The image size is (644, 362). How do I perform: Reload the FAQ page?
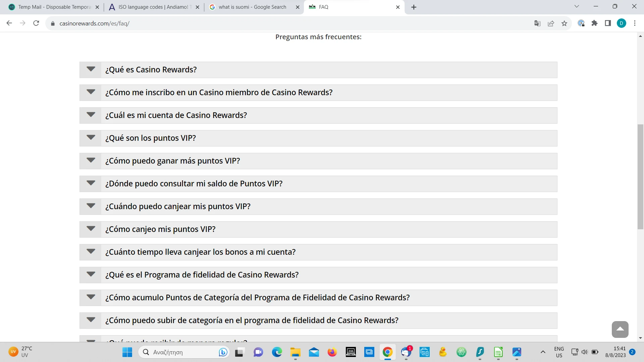pyautogui.click(x=36, y=23)
